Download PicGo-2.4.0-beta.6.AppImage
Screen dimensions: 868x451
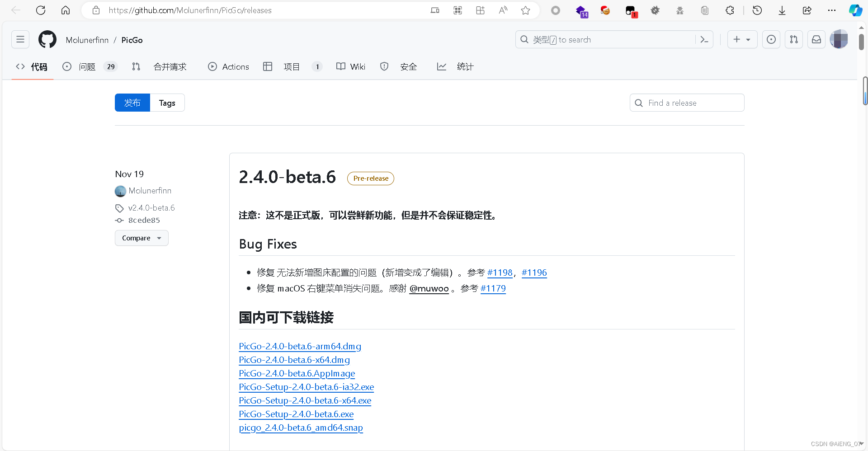(297, 373)
